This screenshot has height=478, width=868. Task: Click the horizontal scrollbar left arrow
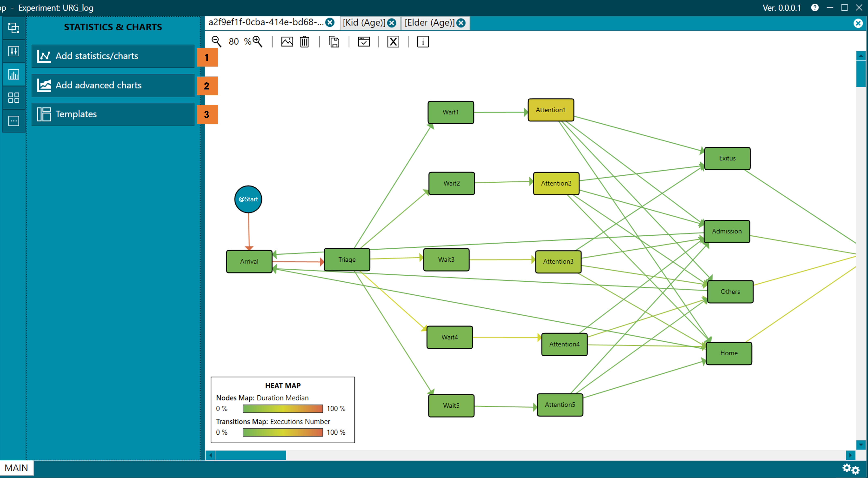(211, 455)
